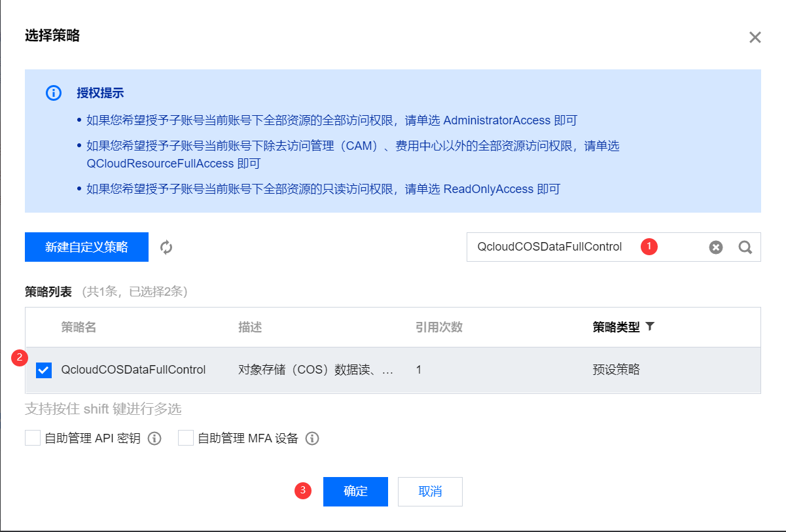Refresh the policy list with the reload icon

click(166, 247)
